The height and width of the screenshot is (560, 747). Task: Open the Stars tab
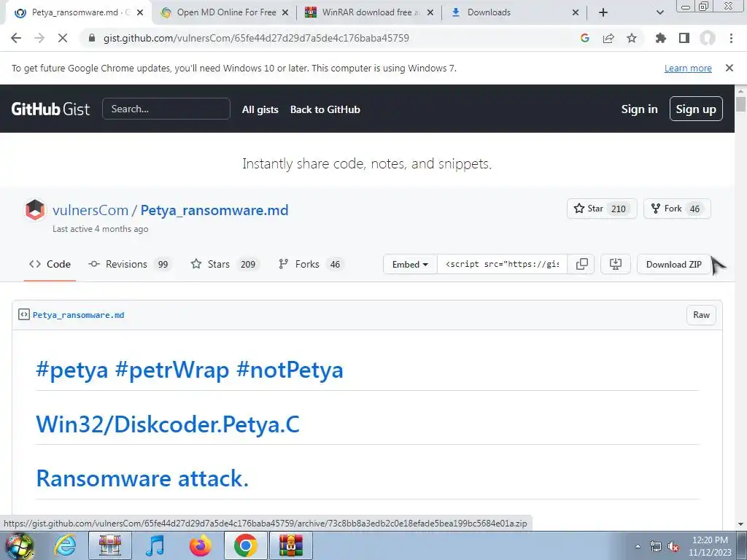(225, 264)
